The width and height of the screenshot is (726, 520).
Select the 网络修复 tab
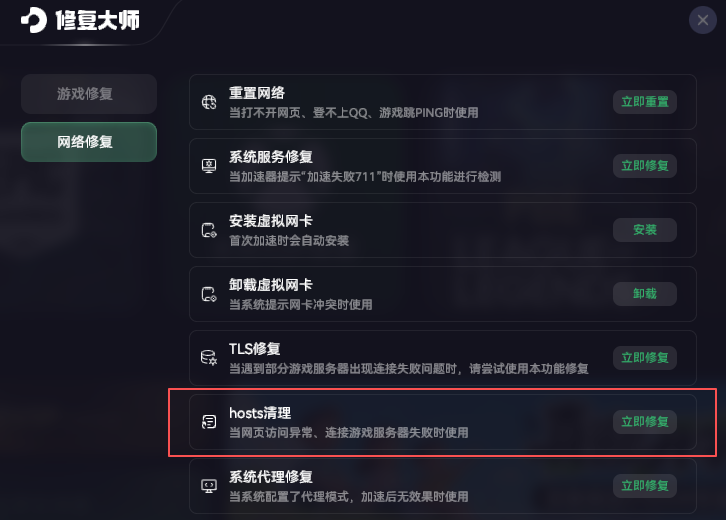point(88,142)
